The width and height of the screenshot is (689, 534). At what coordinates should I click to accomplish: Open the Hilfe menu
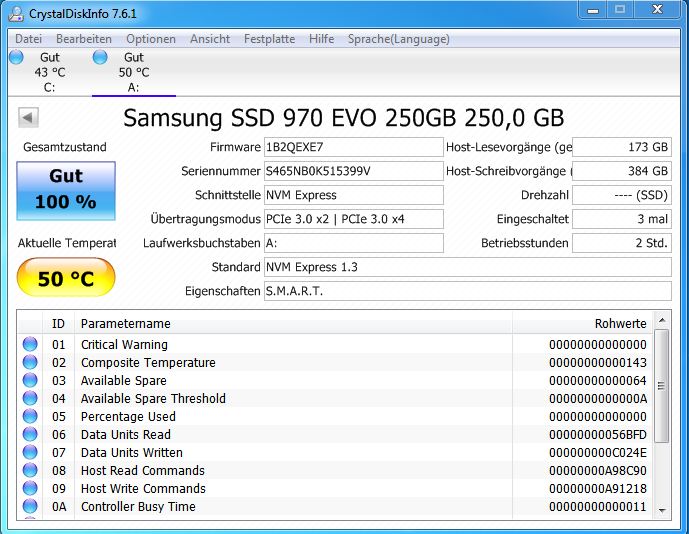[321, 39]
